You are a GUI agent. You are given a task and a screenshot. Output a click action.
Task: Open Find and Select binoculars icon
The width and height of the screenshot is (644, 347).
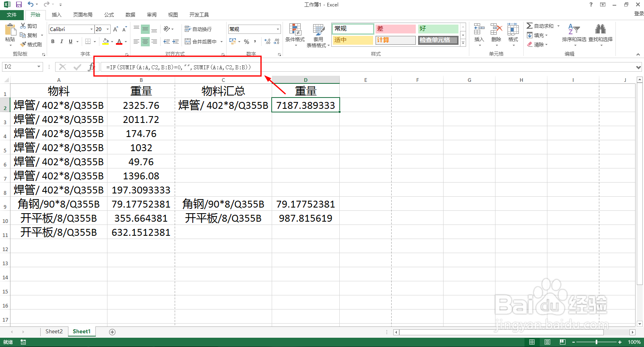[x=601, y=29]
